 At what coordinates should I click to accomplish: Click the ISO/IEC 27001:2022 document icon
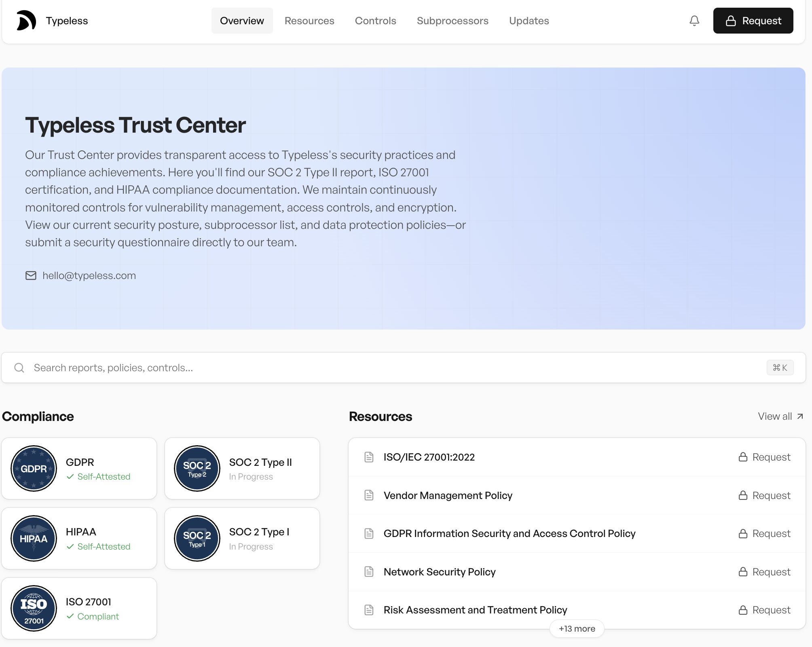click(369, 457)
